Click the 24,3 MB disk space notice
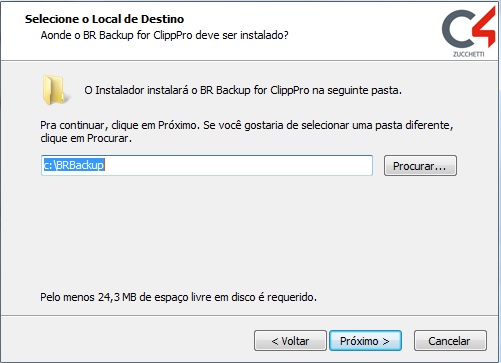Image resolution: width=501 pixels, height=363 pixels. coord(178,297)
